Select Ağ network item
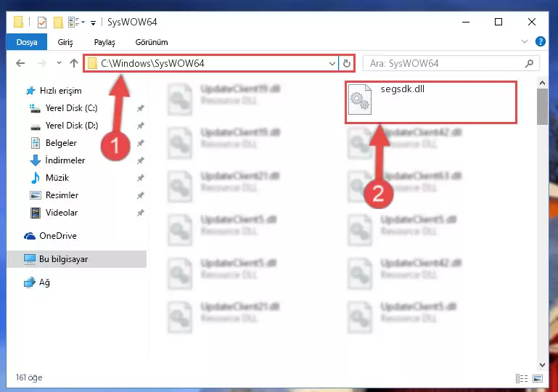The image size is (558, 392). coord(44,282)
